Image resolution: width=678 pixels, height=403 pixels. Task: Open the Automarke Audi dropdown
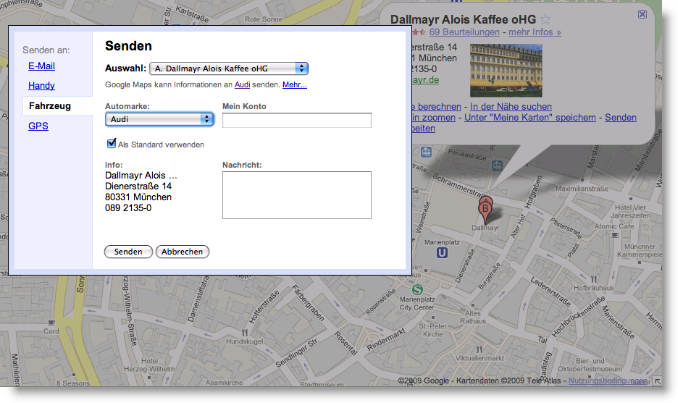tap(160, 119)
